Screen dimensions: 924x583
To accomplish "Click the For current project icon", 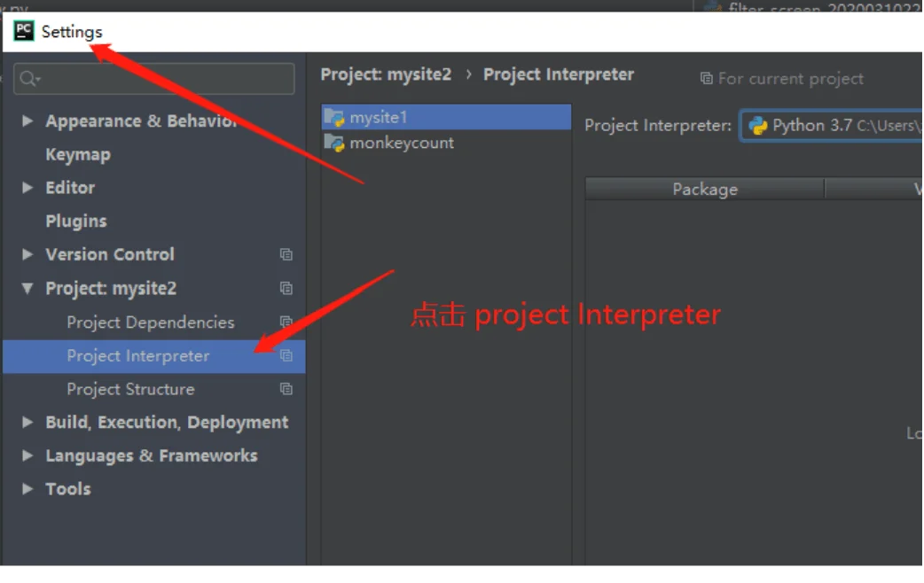I will click(706, 78).
